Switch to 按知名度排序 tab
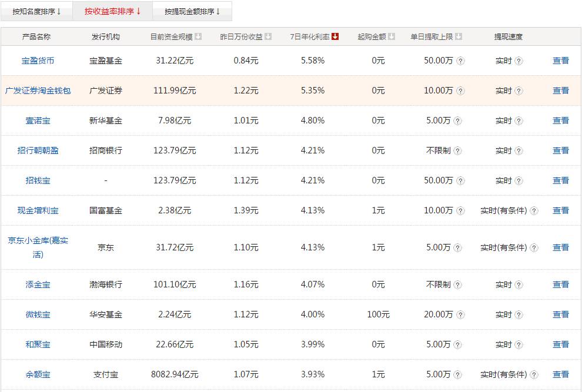 point(36,12)
